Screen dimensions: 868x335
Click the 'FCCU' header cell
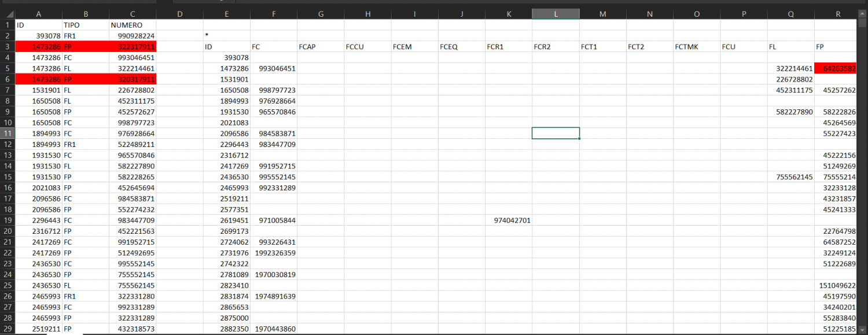[x=367, y=47]
